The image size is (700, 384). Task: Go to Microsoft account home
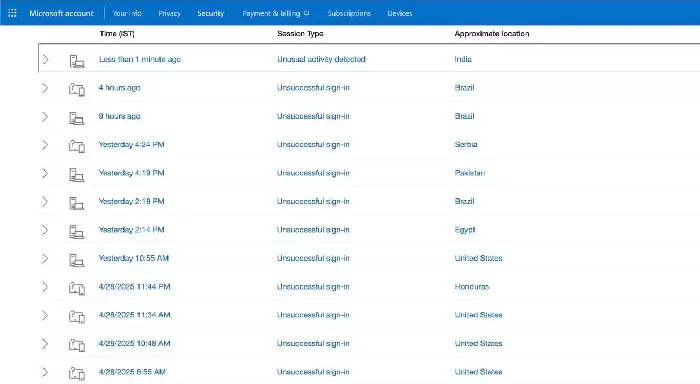tap(61, 13)
